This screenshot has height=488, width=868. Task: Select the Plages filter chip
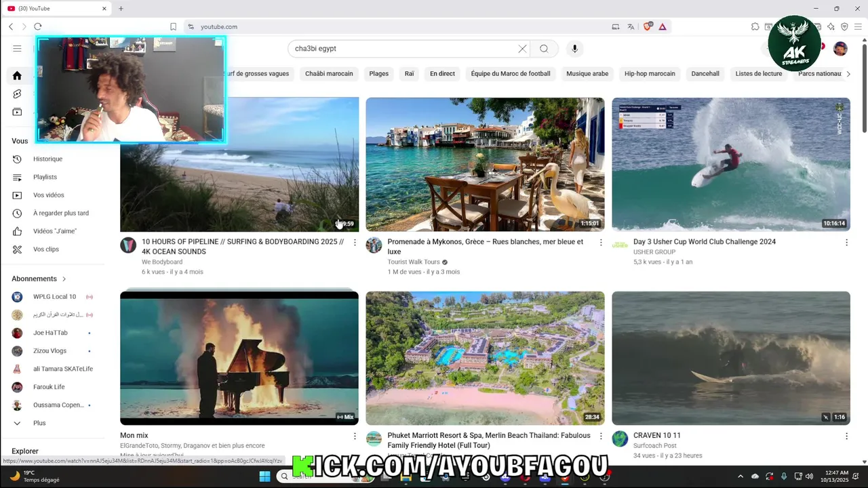pyautogui.click(x=379, y=73)
